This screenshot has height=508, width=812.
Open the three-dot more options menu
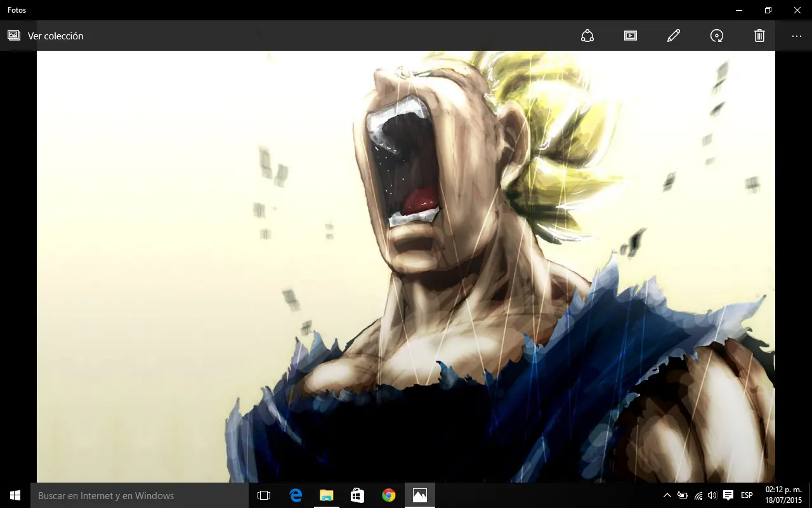(797, 36)
